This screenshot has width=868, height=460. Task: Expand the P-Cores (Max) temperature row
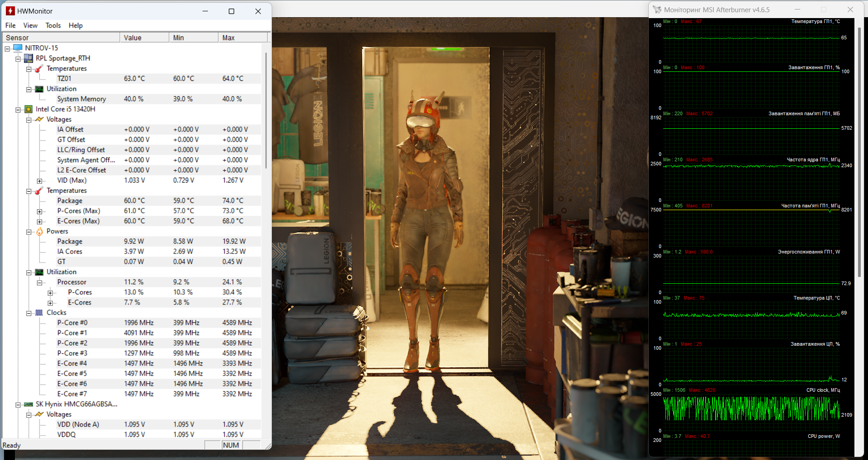pos(40,211)
